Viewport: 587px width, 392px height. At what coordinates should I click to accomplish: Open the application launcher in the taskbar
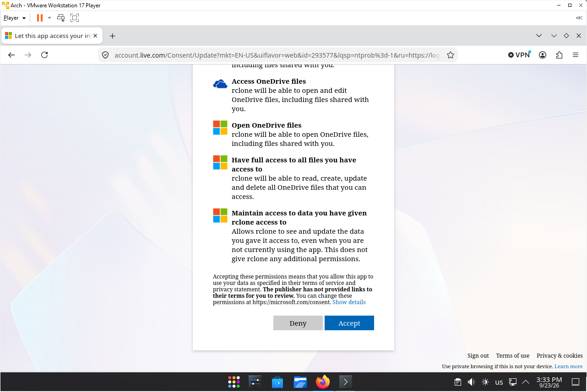point(234,382)
